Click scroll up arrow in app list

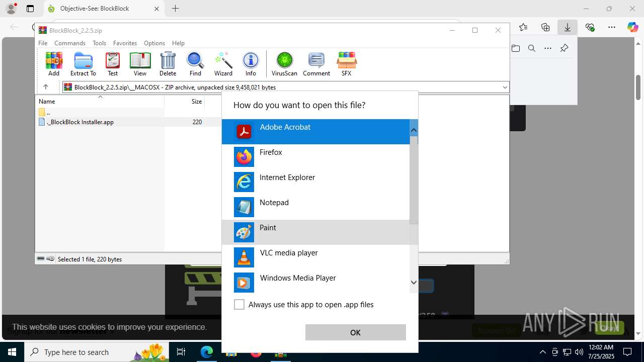coord(414,130)
